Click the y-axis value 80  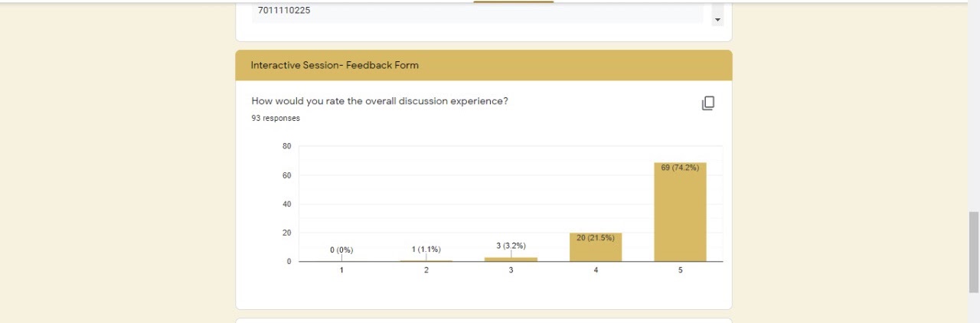[287, 146]
